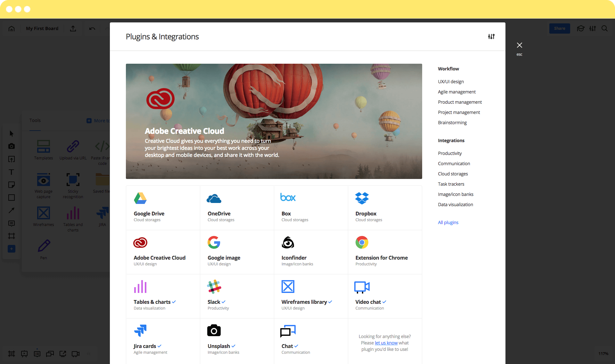Viewport: 615px width, 364px height.
Task: Filter by Image/icon banks integrations
Action: [455, 194]
